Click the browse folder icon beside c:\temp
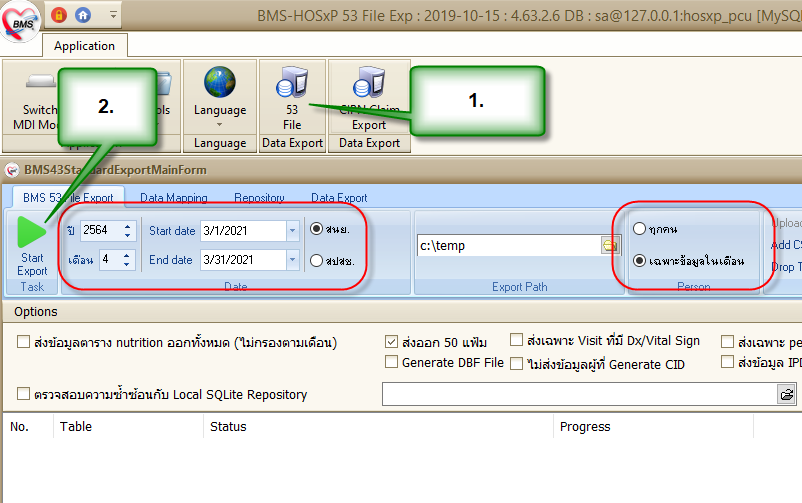802x503 pixels. (x=611, y=246)
